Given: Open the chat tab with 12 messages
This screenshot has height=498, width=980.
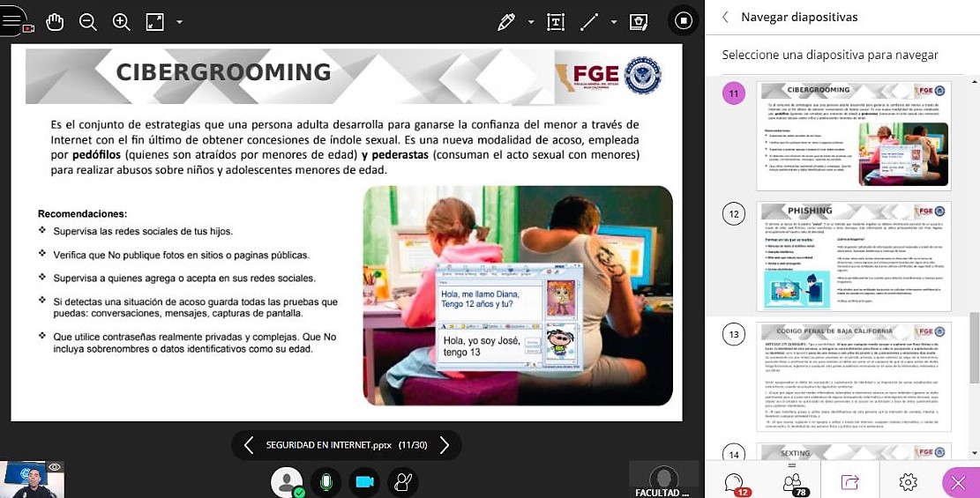Looking at the screenshot, I should [734, 481].
